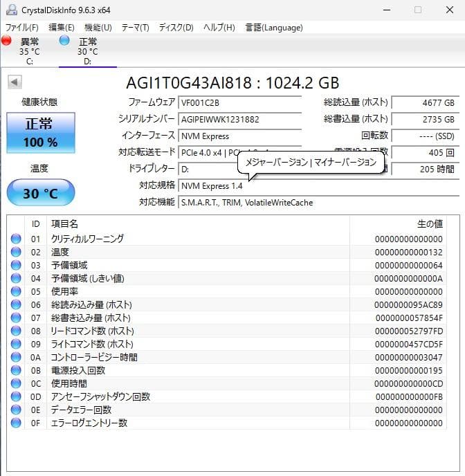Click the blue status icon for drive D:

64,40
